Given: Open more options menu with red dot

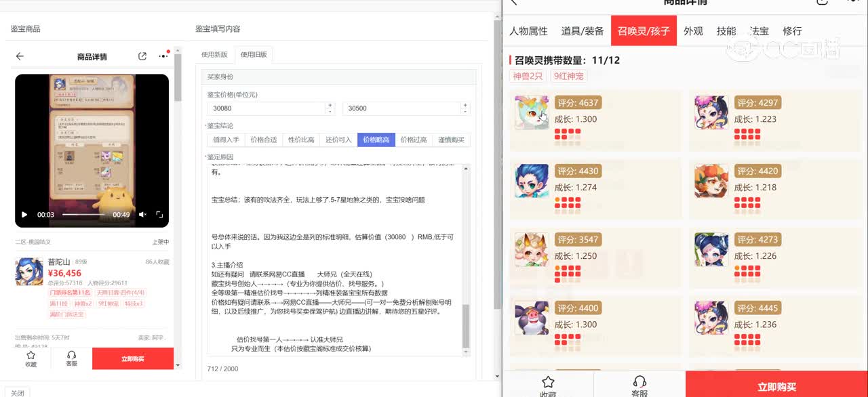Looking at the screenshot, I should (x=163, y=56).
